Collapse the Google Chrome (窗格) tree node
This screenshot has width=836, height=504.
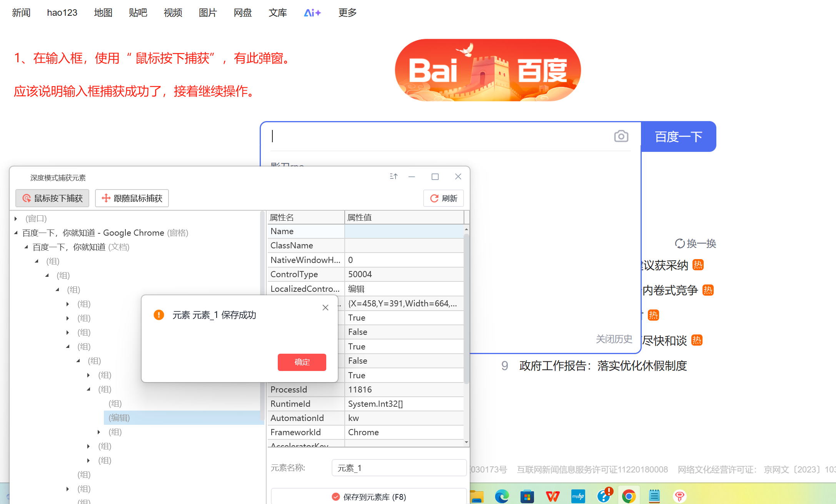click(x=16, y=233)
